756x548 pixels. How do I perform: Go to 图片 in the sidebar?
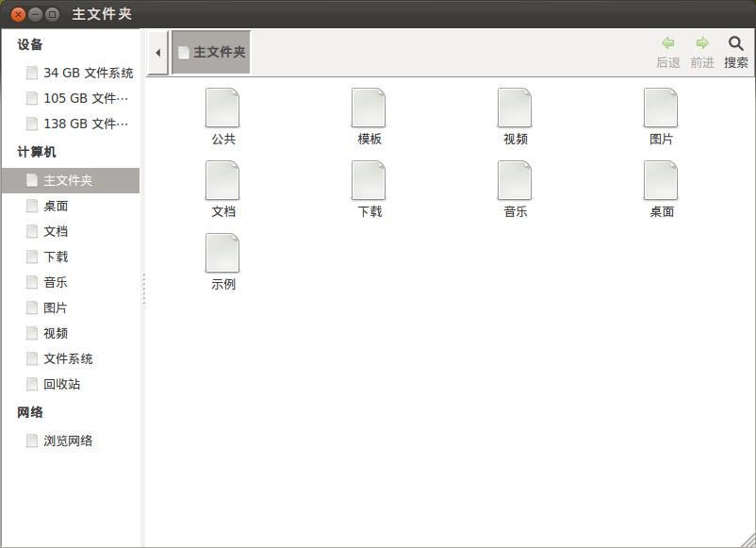pyautogui.click(x=71, y=307)
